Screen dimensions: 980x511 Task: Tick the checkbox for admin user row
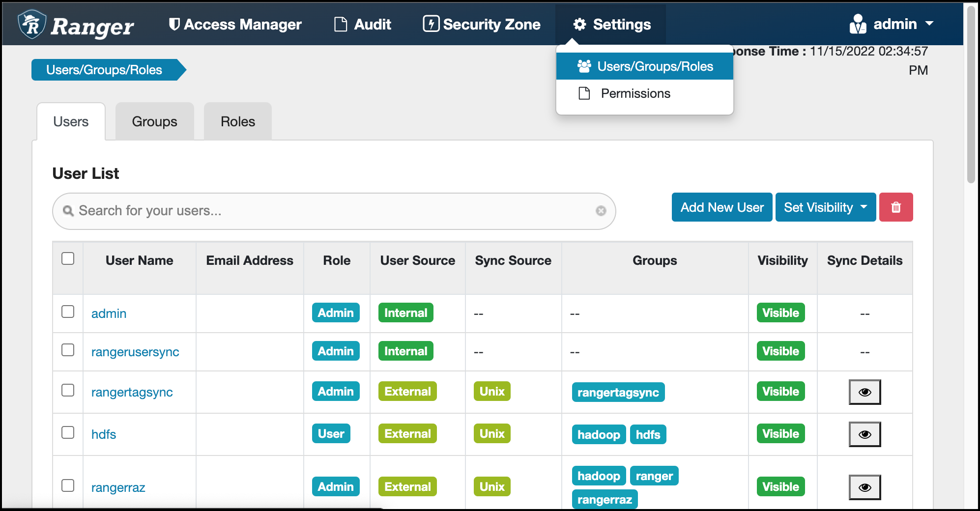(x=68, y=312)
